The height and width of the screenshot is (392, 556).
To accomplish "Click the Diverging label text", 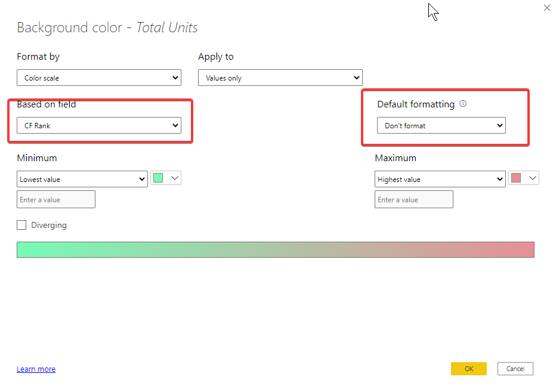I will 49,226.
